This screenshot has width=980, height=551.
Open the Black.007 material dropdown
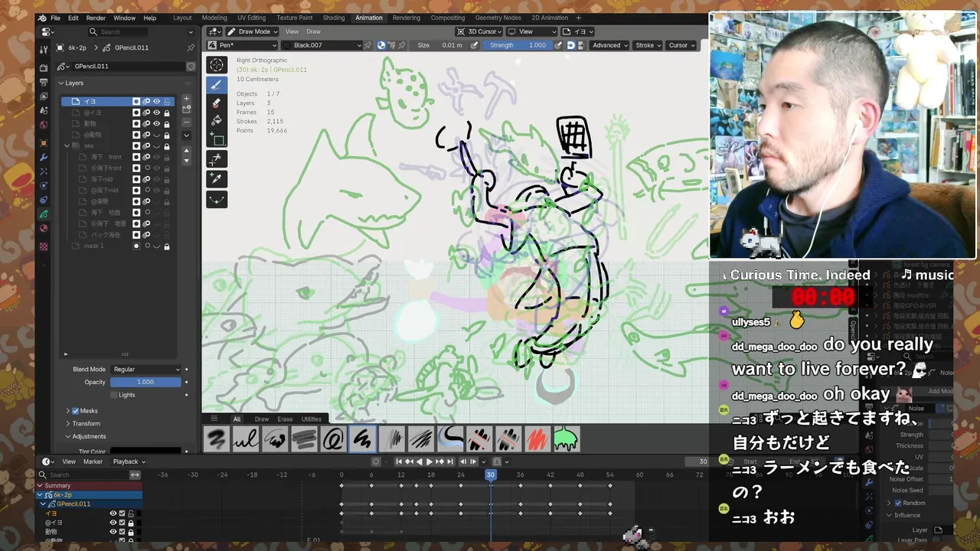pos(322,45)
